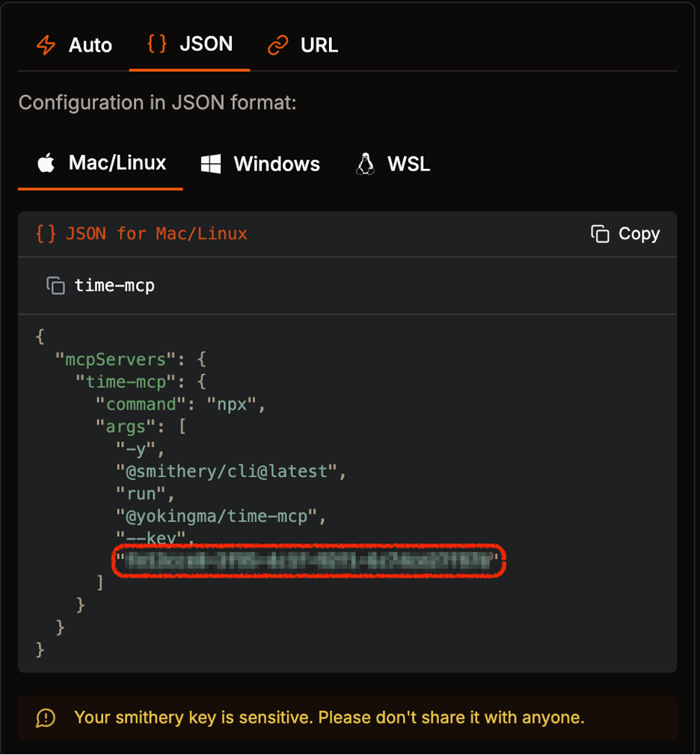Click the "mcpServers" key in code
700x755 pixels.
(115, 360)
